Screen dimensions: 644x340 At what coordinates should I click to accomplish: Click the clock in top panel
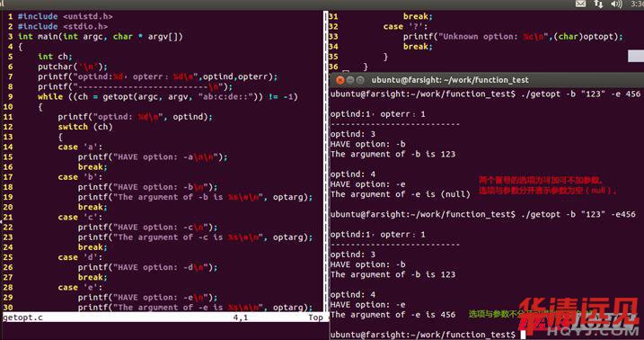(x=637, y=4)
